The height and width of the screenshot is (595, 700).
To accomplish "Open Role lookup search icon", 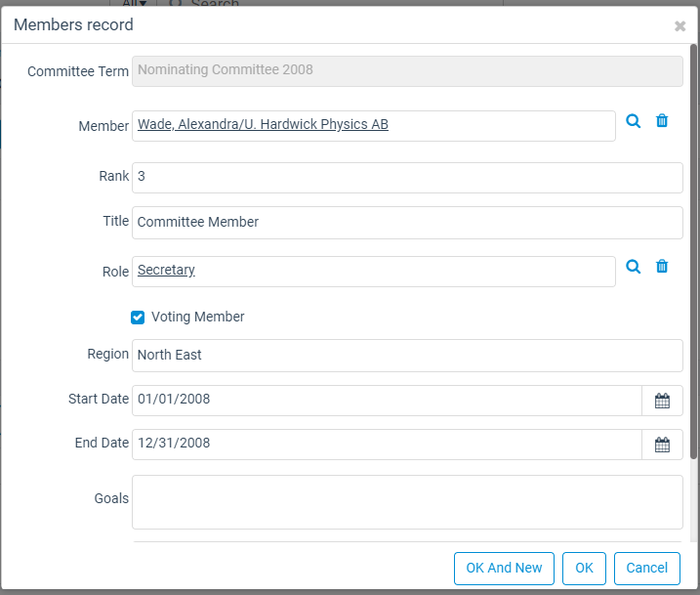I will 633,267.
